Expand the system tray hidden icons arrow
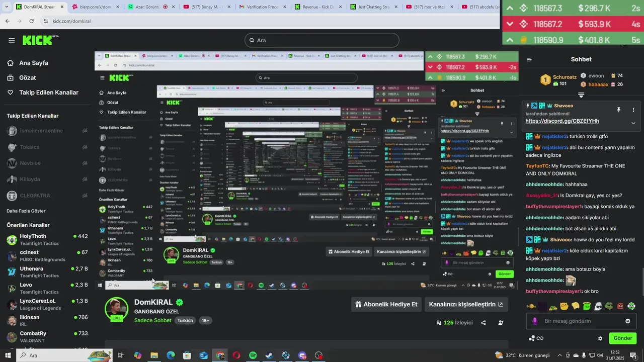This screenshot has width=644, height=362. pos(559,355)
